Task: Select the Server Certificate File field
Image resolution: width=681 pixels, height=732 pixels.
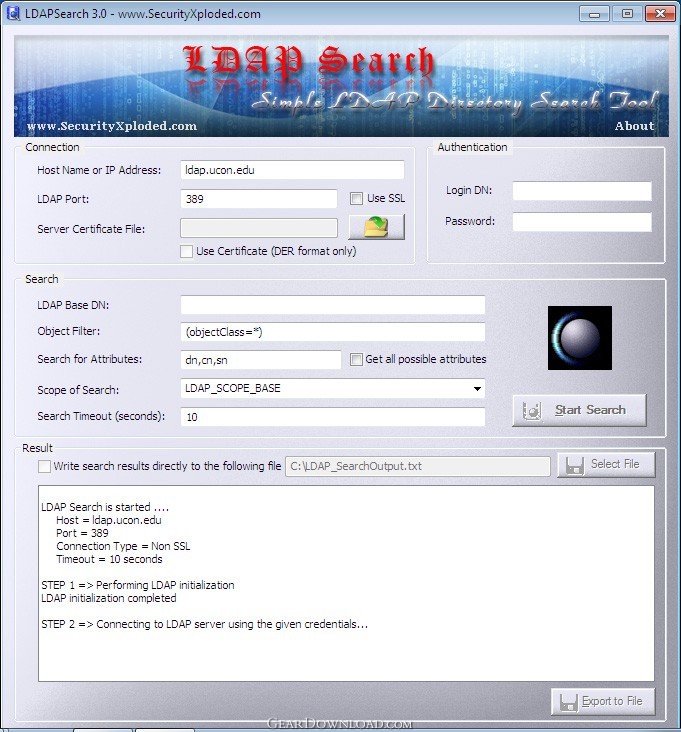Action: coord(259,228)
